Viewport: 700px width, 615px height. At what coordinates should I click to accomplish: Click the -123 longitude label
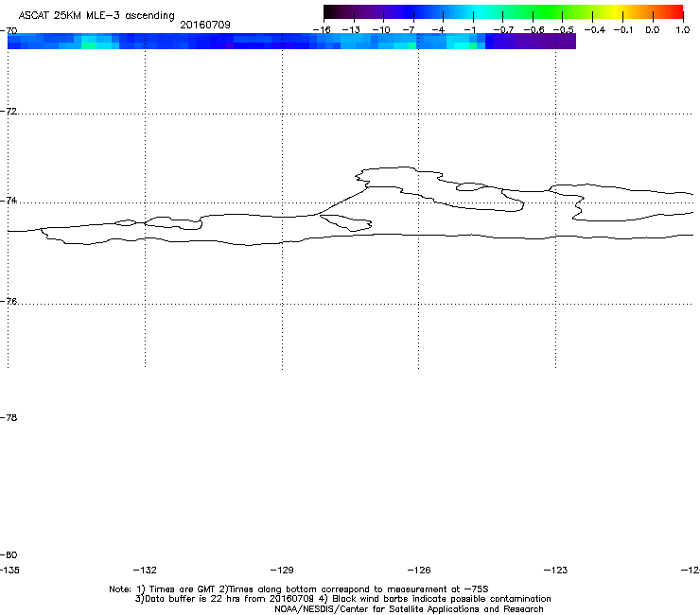[556, 571]
